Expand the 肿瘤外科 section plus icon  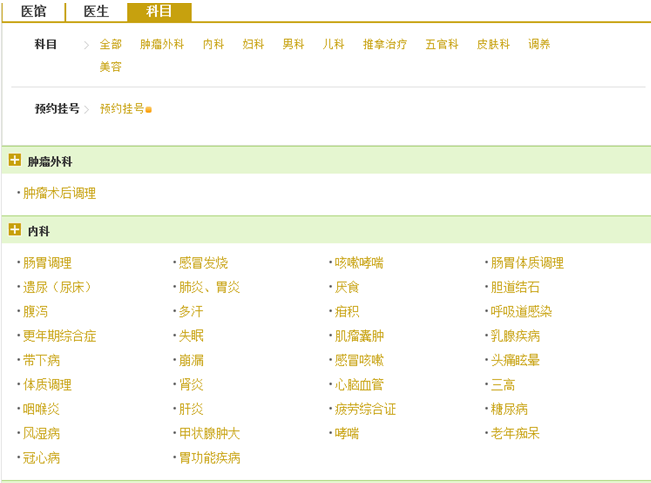[15, 160]
